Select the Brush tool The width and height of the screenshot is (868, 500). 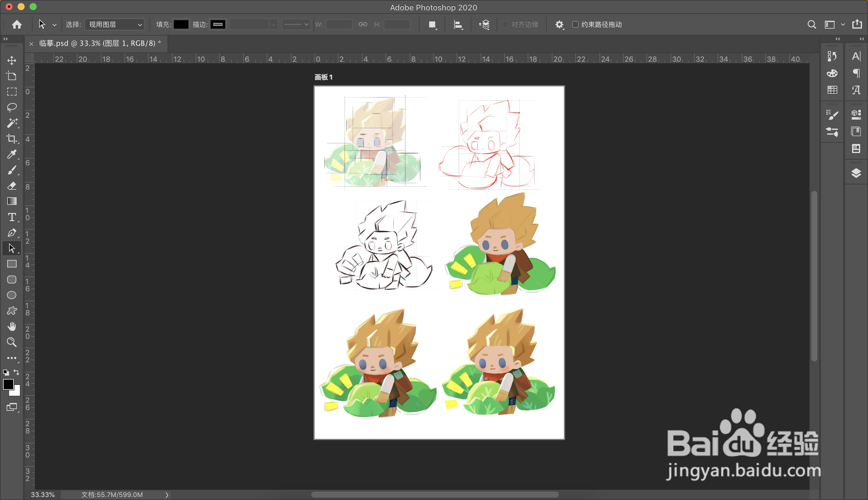[12, 170]
